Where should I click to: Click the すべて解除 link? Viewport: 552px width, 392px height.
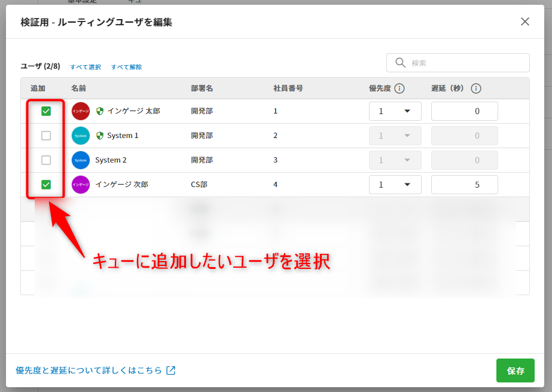126,67
